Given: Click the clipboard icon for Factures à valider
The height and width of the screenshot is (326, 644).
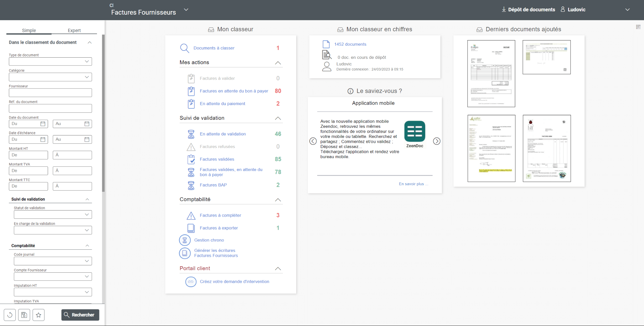Looking at the screenshot, I should (191, 78).
